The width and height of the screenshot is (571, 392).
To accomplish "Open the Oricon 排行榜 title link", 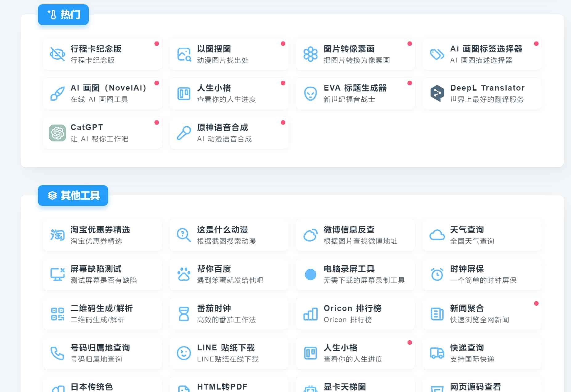I will pyautogui.click(x=353, y=308).
